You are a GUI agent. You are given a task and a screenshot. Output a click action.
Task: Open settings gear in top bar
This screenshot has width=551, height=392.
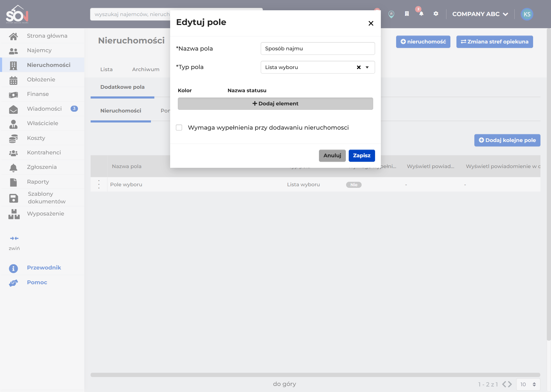[x=436, y=14]
